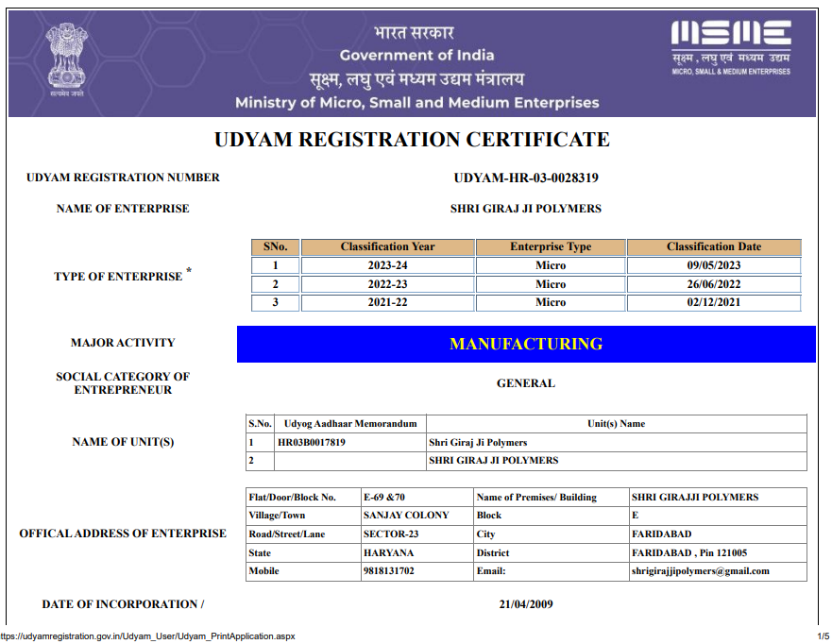
Task: Select classification date 02/12/2021
Action: coord(714,302)
